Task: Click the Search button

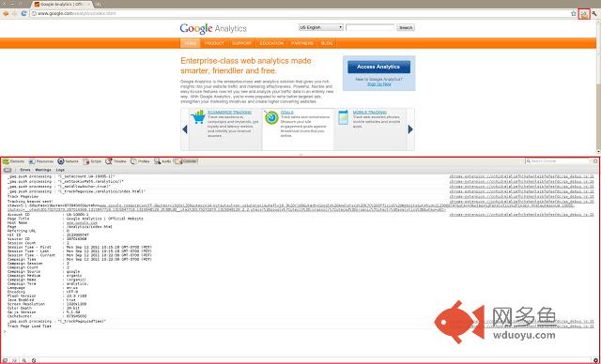Action: [x=406, y=27]
